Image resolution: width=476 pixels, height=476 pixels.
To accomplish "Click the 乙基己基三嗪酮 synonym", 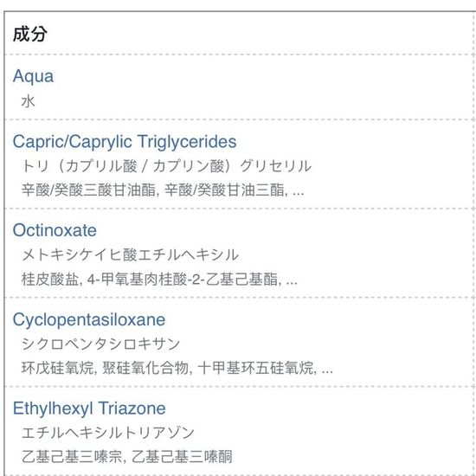I will (x=182, y=457).
